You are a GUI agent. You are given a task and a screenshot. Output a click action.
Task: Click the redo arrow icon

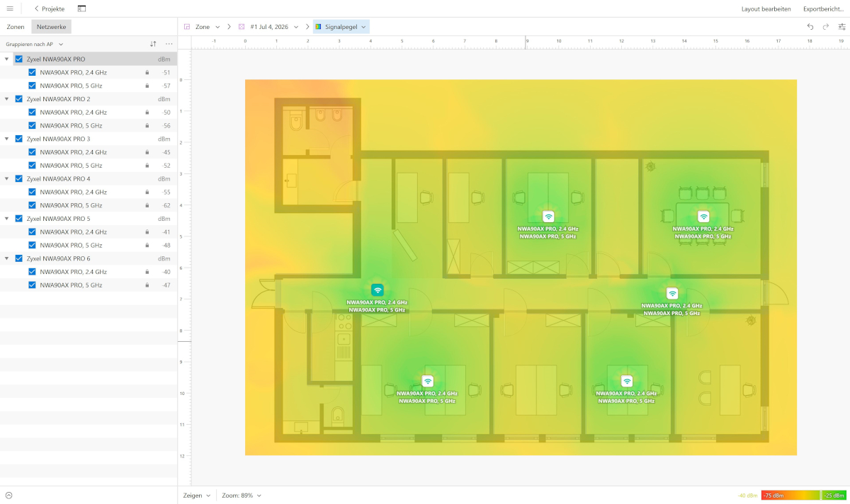[x=826, y=26]
